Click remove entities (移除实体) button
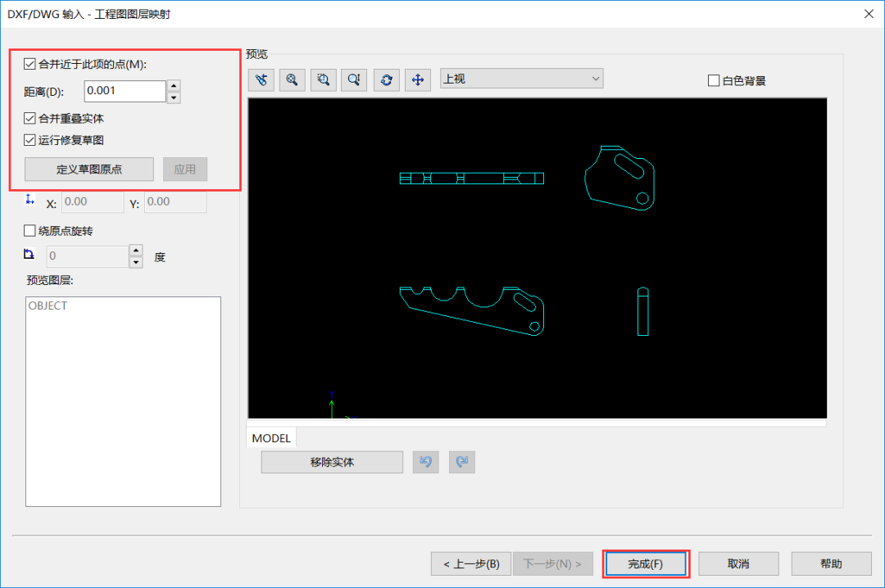The height and width of the screenshot is (588, 885). [x=332, y=462]
